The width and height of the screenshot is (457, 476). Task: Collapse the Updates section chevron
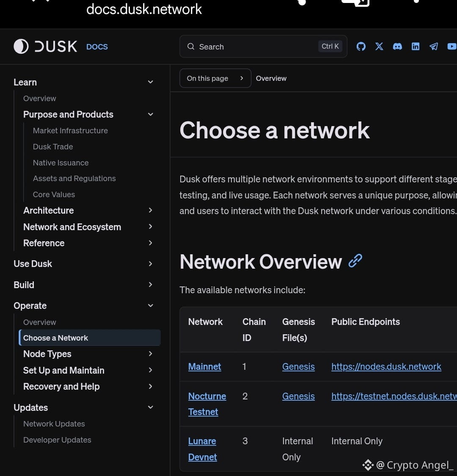point(150,407)
